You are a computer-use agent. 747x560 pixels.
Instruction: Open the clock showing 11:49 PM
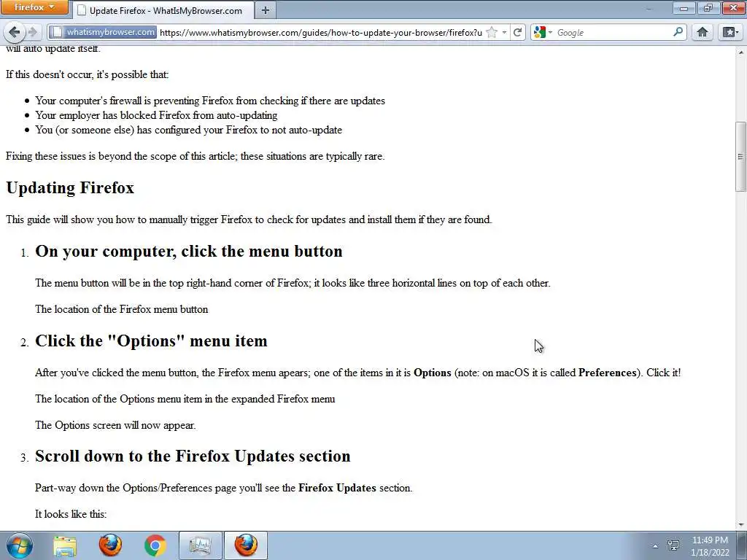[710, 546]
